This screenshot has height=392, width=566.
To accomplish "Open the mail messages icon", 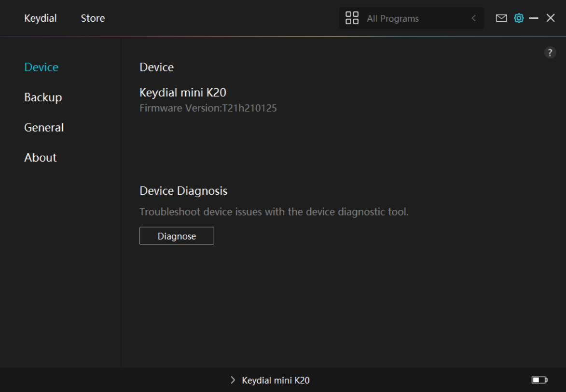I will (501, 18).
